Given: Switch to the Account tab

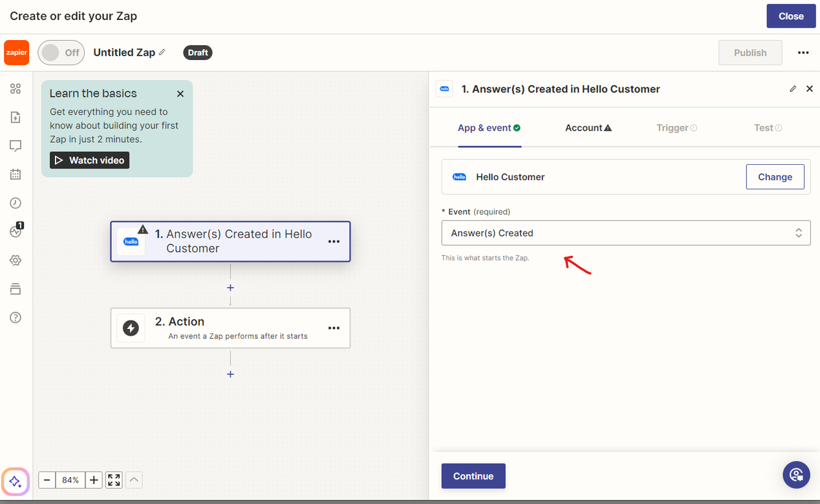Looking at the screenshot, I should point(588,128).
